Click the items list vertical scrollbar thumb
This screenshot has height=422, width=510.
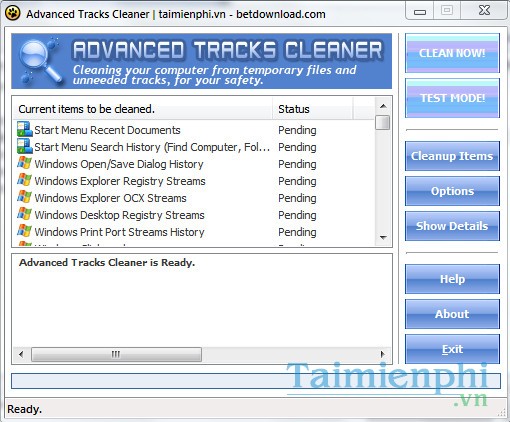tap(383, 122)
